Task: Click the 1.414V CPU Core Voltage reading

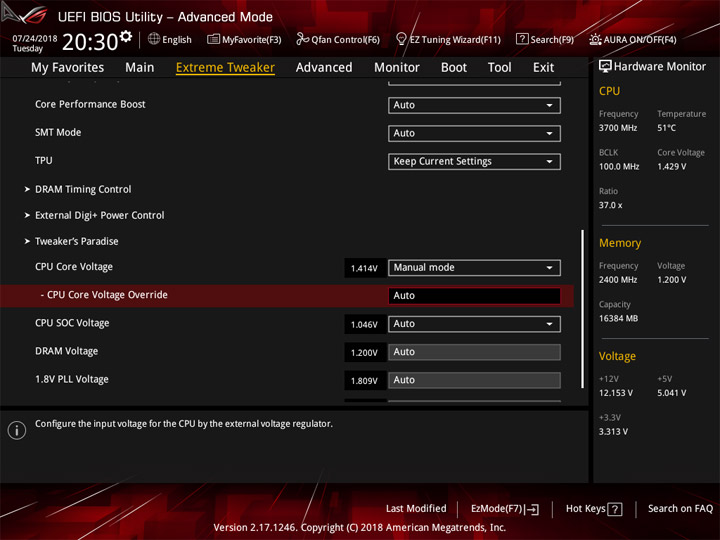Action: pyautogui.click(x=365, y=268)
